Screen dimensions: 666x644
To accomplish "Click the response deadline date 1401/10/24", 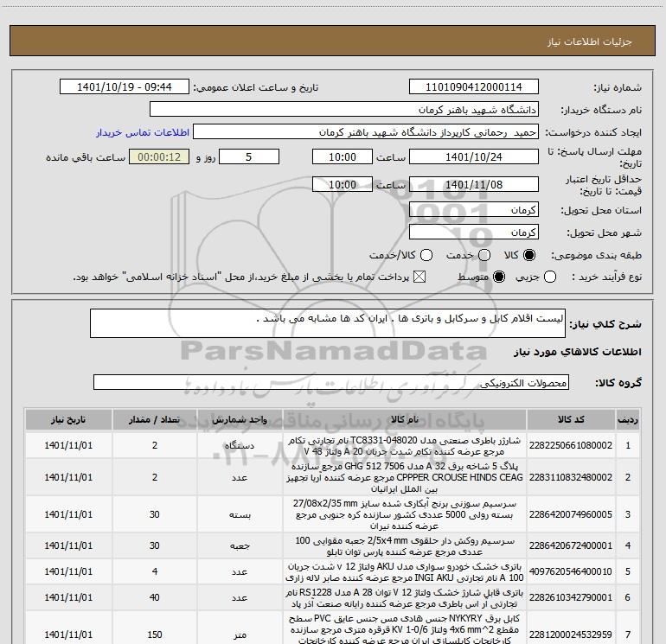I will coord(474,156).
